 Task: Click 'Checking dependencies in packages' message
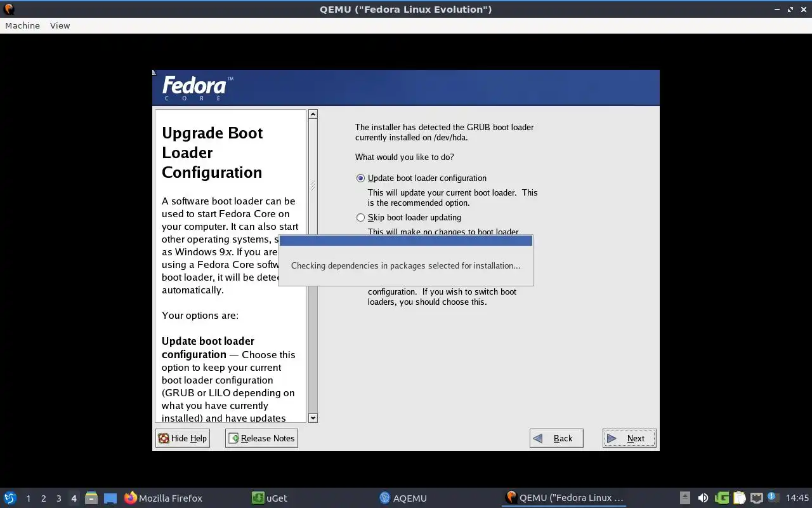405,265
